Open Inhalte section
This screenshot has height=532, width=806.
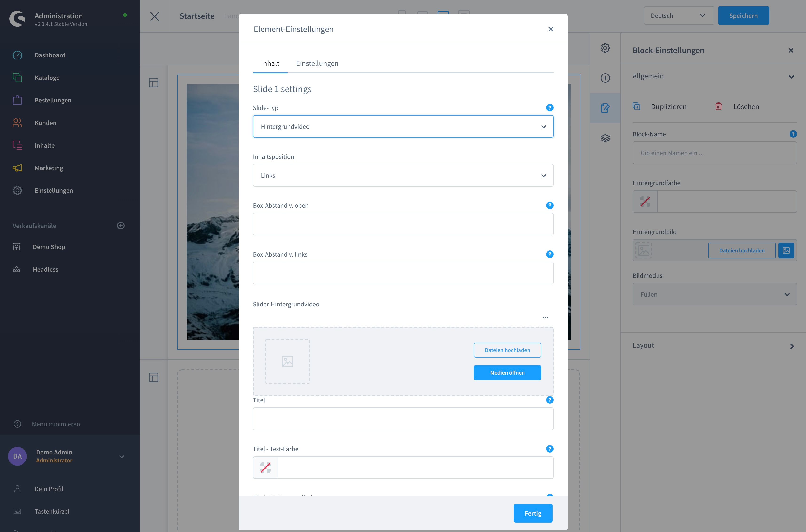coord(44,145)
